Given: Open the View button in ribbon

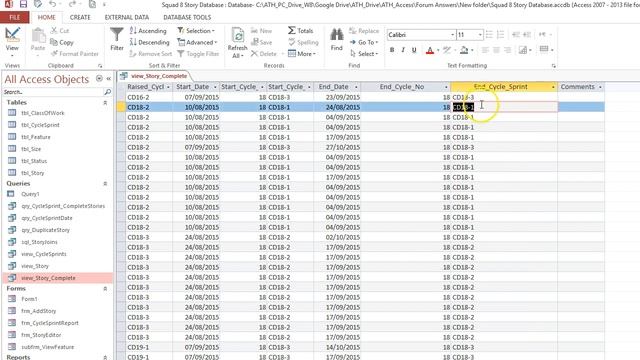Looking at the screenshot, I should pos(12,42).
